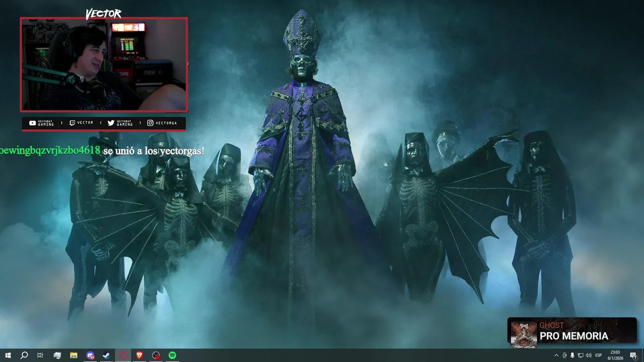
Task: Click the PRO MEMORIA song title
Action: click(x=574, y=336)
